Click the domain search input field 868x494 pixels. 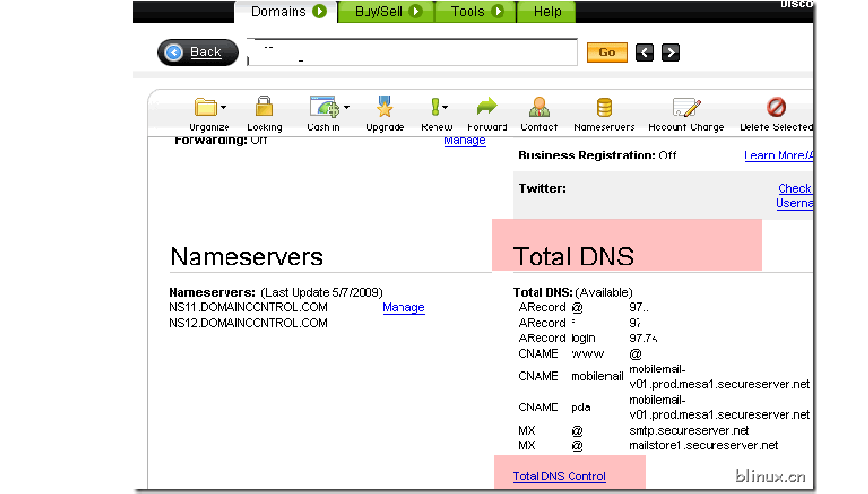412,53
